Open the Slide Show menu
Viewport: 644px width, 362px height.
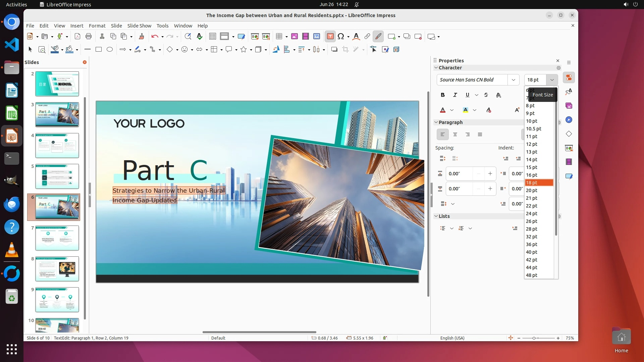[x=139, y=26]
